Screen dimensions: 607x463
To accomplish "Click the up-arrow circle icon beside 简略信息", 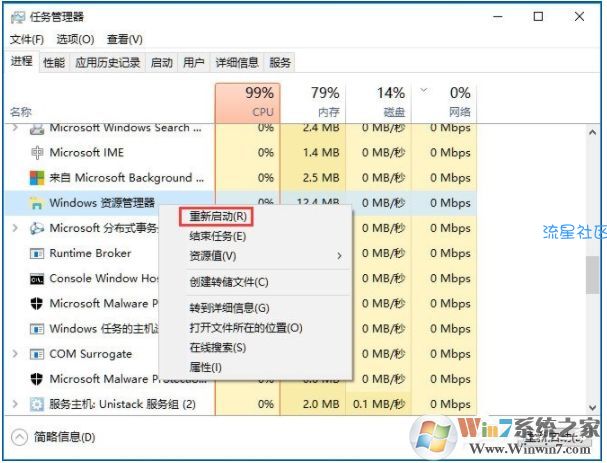I will click(x=19, y=437).
